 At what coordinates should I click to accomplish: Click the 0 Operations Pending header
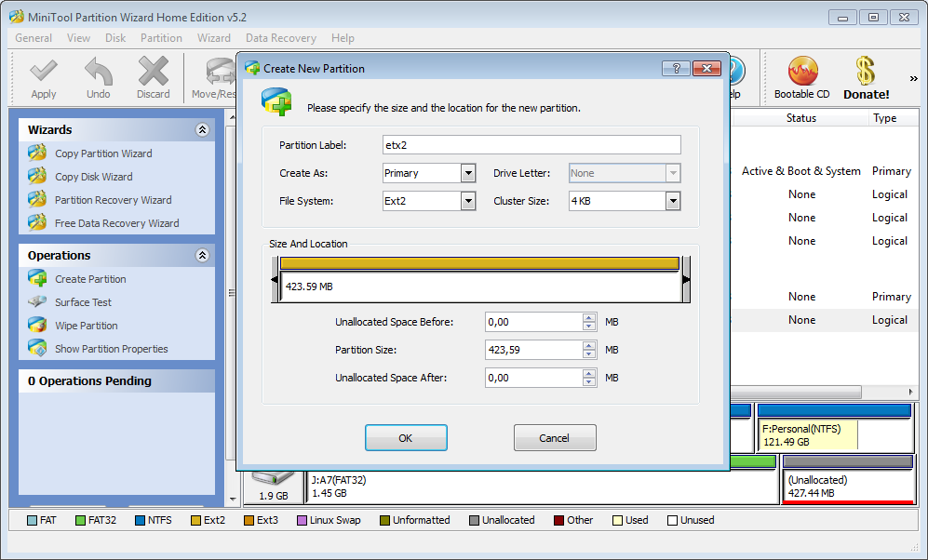pyautogui.click(x=116, y=380)
